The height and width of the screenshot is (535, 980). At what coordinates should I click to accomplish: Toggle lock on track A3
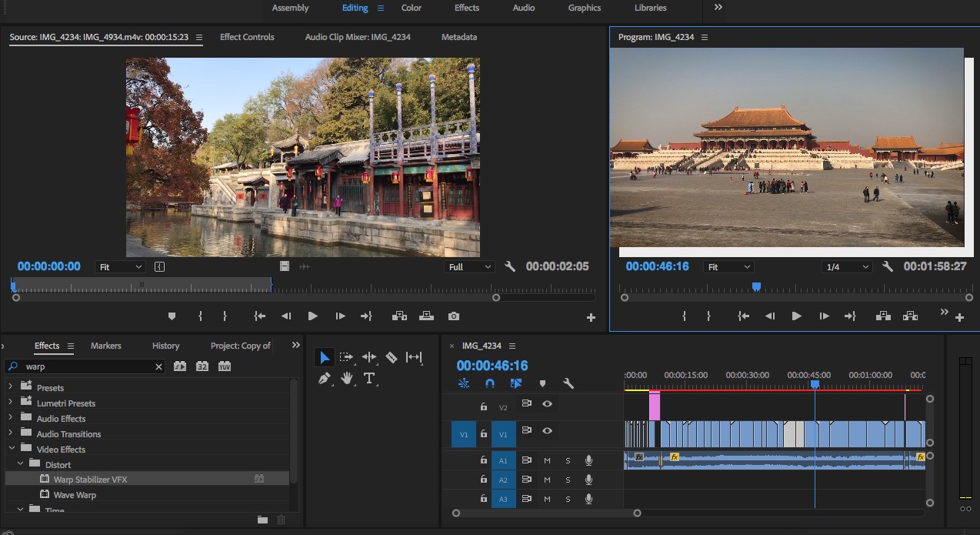click(x=483, y=499)
